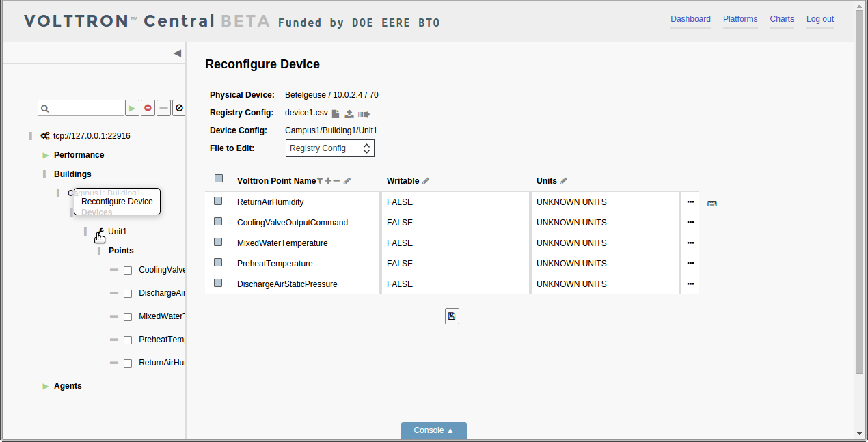868x442 pixels.
Task: Click the page vertical scrollbar
Action: pos(860,192)
